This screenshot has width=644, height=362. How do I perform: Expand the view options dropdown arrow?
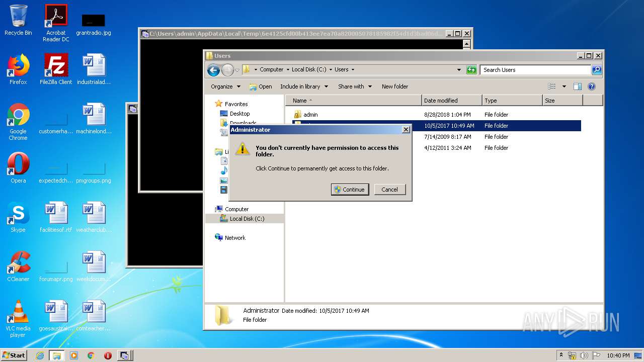564,86
